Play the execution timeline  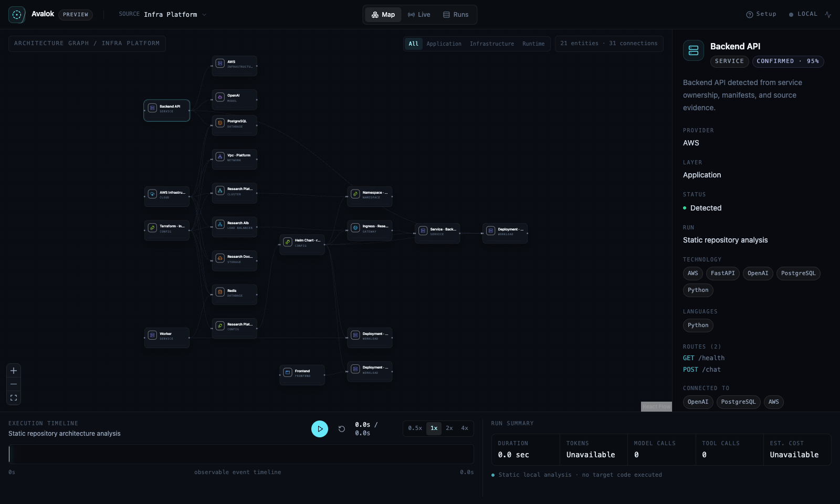pyautogui.click(x=320, y=429)
